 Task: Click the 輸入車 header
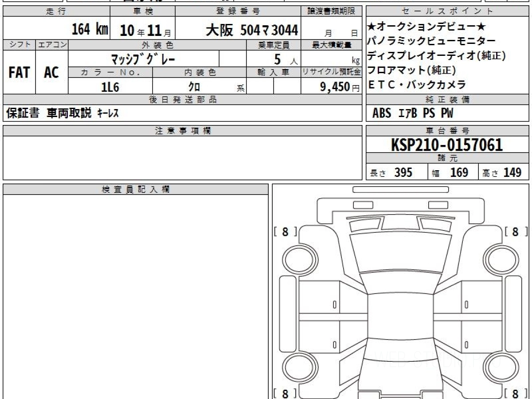click(x=274, y=72)
